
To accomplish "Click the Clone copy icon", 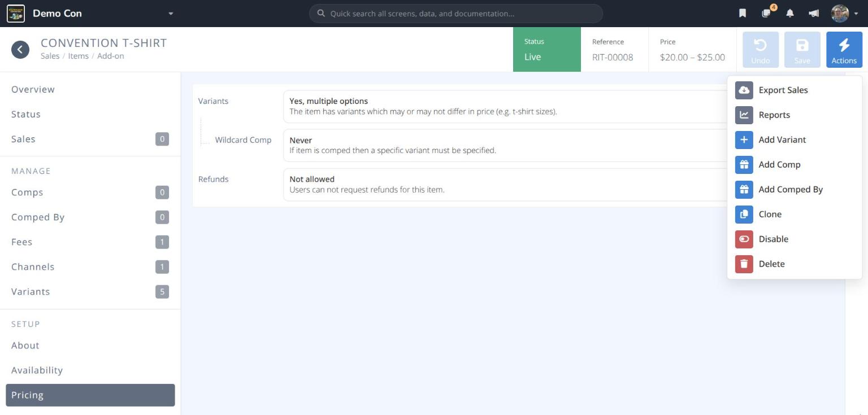I will coord(744,214).
